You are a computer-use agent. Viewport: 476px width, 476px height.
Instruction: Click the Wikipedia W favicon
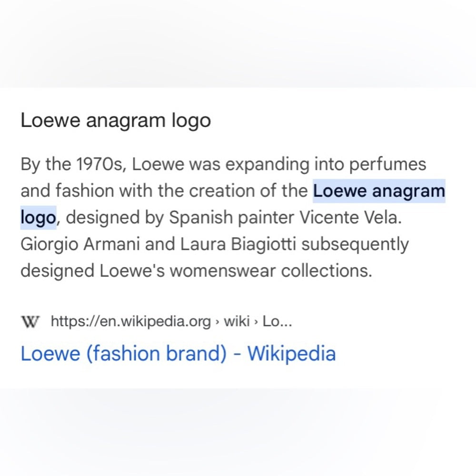[31, 322]
